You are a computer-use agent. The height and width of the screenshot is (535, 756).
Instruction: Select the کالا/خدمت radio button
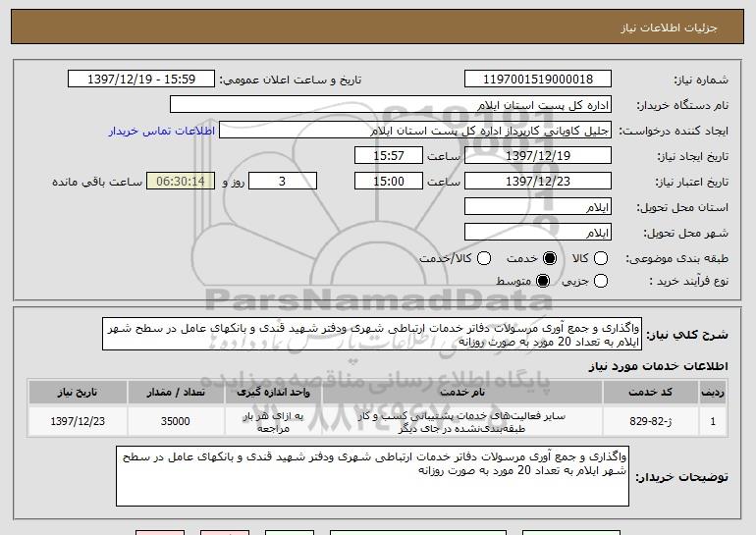pos(484,258)
